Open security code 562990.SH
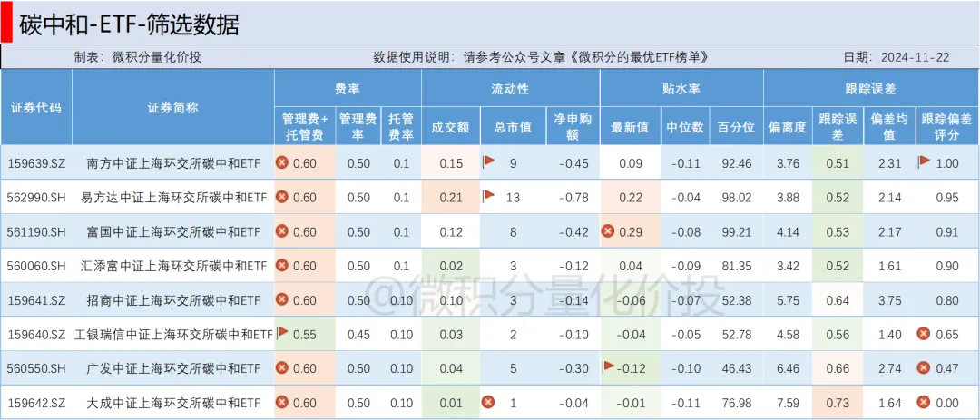Viewport: 980px width, 420px height. 36,197
